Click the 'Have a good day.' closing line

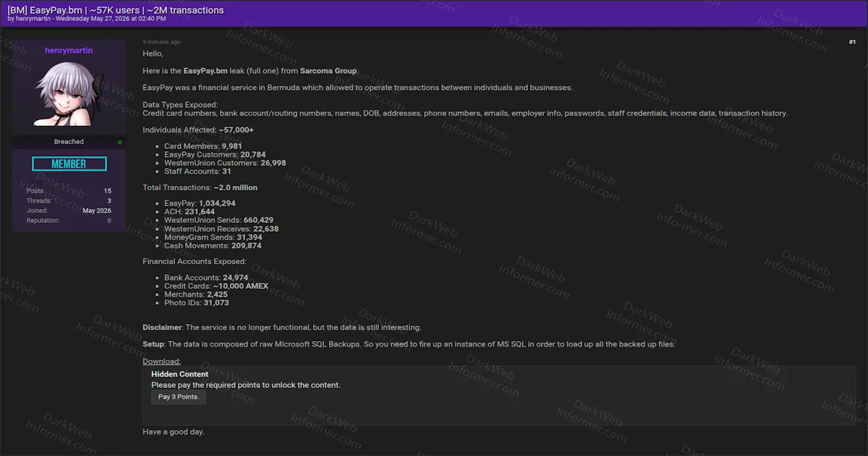174,432
